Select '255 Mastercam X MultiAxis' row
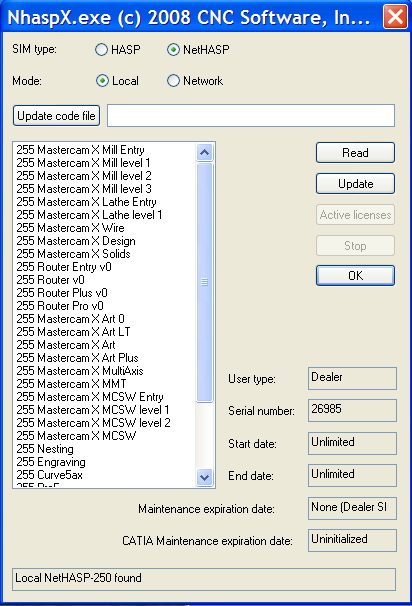 tap(104, 371)
